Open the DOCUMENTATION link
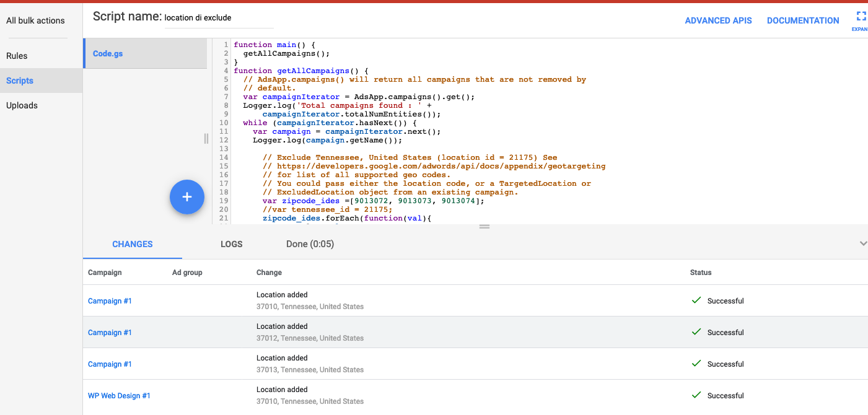This screenshot has height=415, width=868. coord(803,20)
